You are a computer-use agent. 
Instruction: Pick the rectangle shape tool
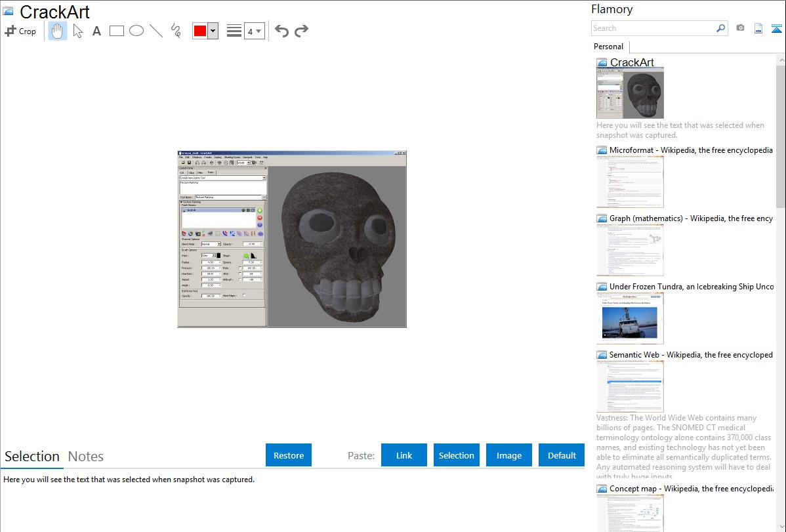tap(116, 31)
